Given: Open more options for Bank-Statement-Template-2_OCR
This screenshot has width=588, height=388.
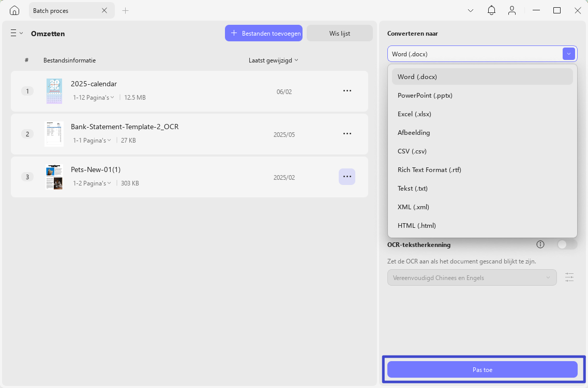Looking at the screenshot, I should tap(347, 134).
